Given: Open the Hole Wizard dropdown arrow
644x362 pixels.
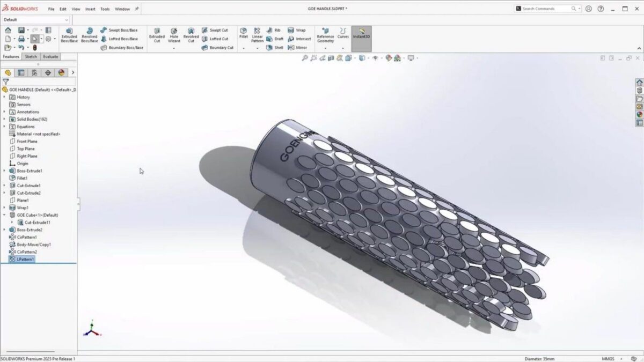Looking at the screenshot, I should coord(174,48).
